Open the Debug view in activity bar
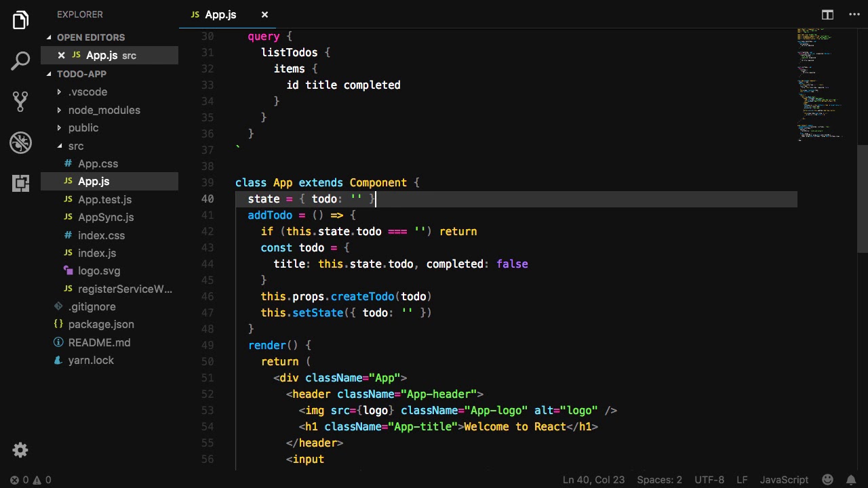 coord(20,142)
